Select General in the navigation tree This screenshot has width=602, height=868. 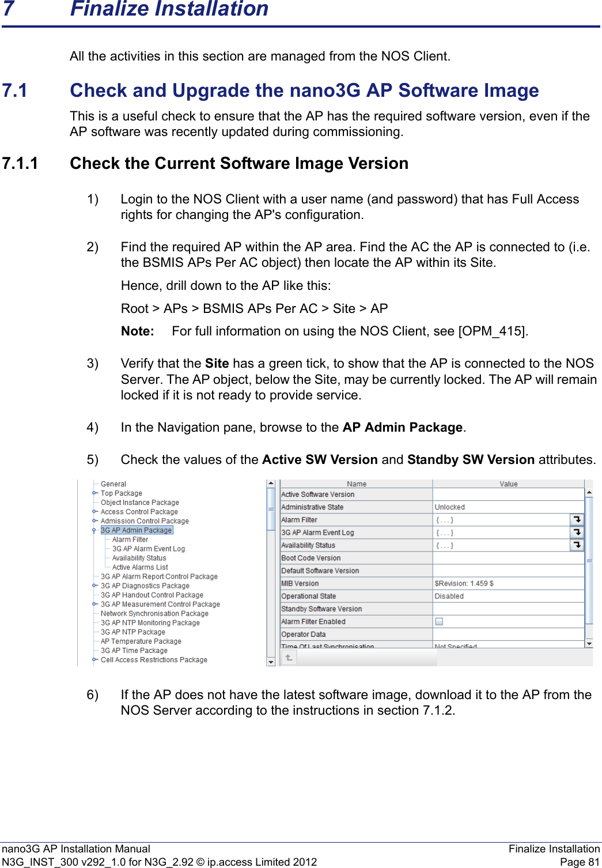click(113, 484)
